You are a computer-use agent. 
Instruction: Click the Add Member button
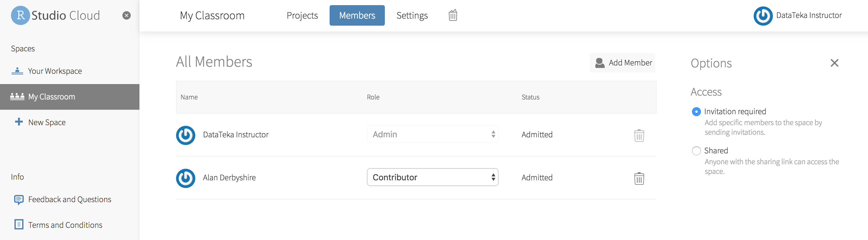click(x=622, y=63)
